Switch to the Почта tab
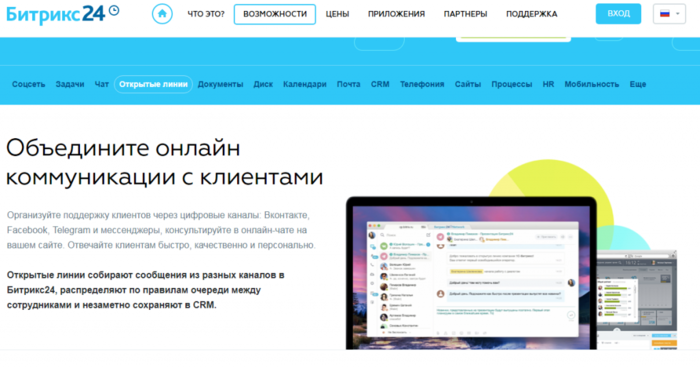 (348, 84)
